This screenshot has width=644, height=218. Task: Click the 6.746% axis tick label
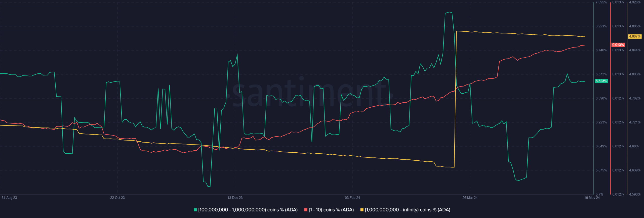tap(601, 50)
